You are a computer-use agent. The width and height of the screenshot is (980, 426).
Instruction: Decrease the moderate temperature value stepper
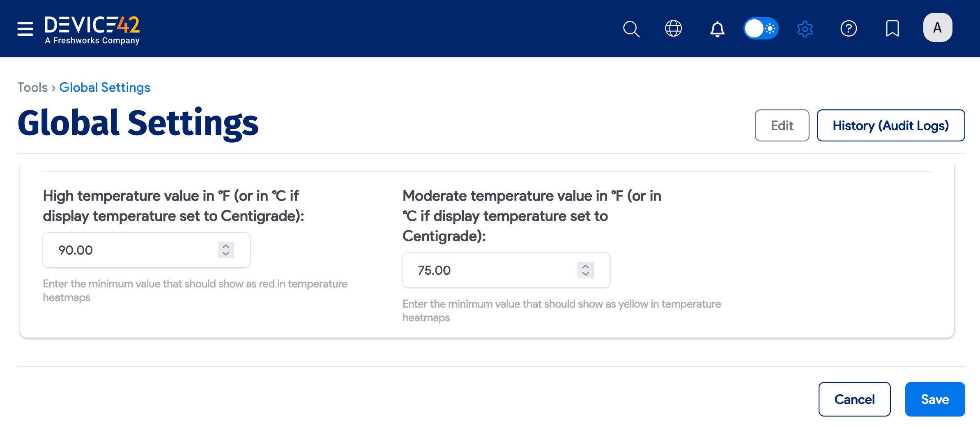(x=585, y=274)
